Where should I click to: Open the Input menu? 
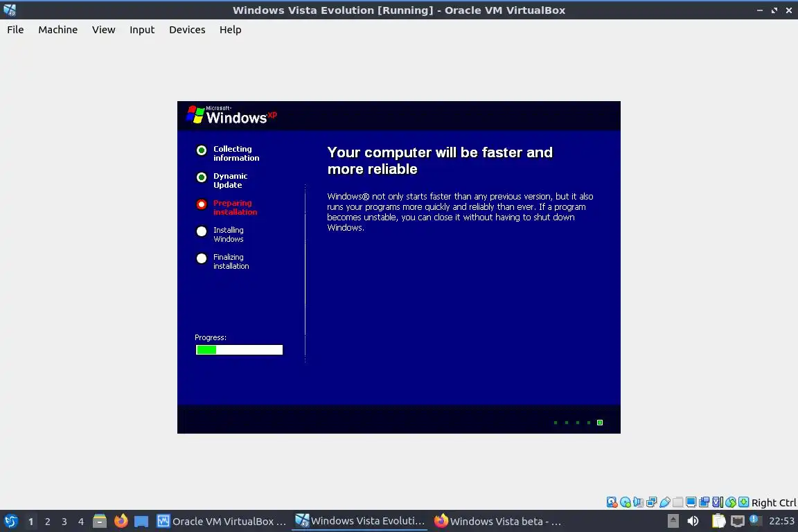pos(142,30)
